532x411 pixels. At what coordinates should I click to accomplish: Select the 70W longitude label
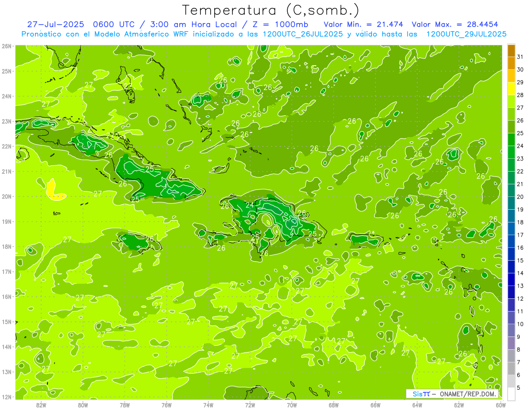[292, 405]
